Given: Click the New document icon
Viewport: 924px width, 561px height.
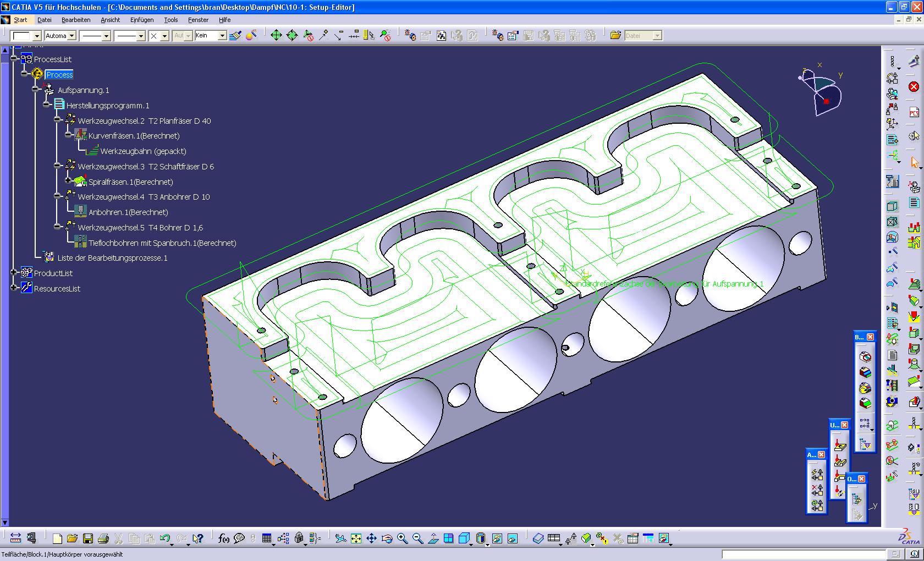Looking at the screenshot, I should click(57, 538).
